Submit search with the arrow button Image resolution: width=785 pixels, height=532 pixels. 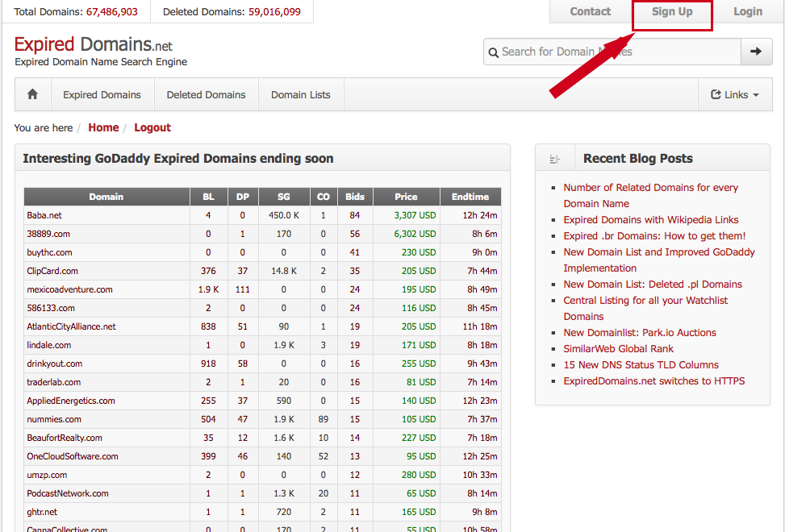756,52
